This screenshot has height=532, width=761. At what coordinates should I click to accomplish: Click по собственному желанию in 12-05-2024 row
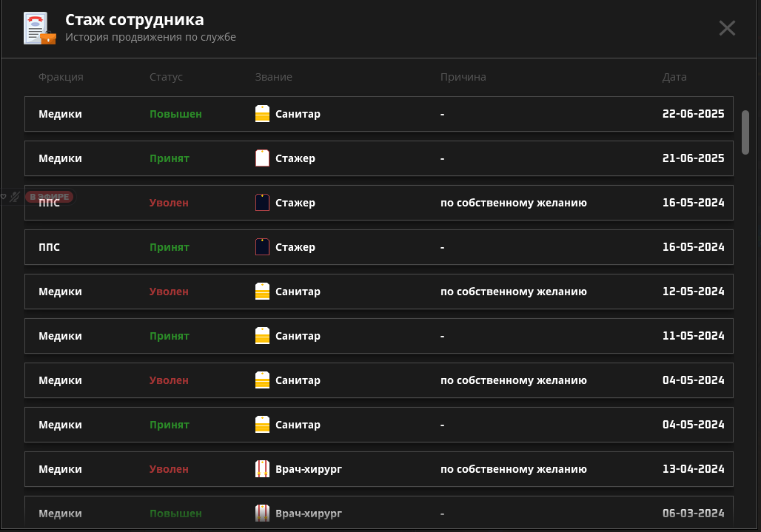point(514,292)
